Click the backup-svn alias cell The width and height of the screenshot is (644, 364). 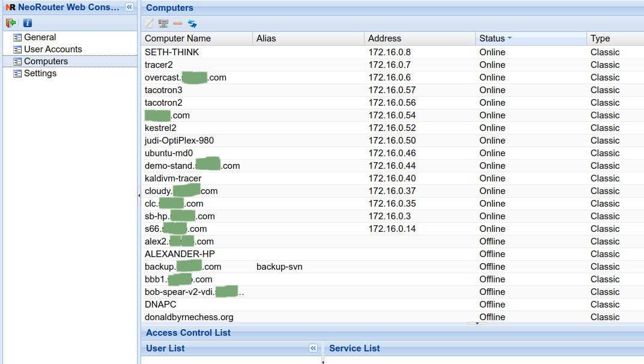pos(279,267)
